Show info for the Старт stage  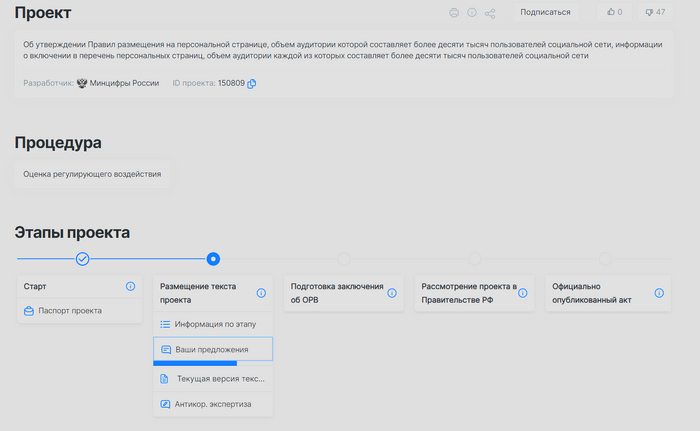tap(130, 286)
